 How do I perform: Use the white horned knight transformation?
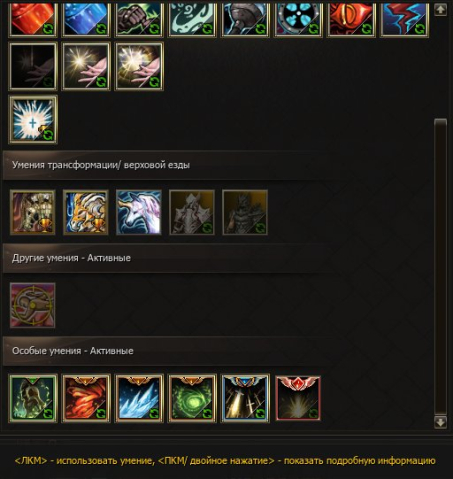(192, 213)
